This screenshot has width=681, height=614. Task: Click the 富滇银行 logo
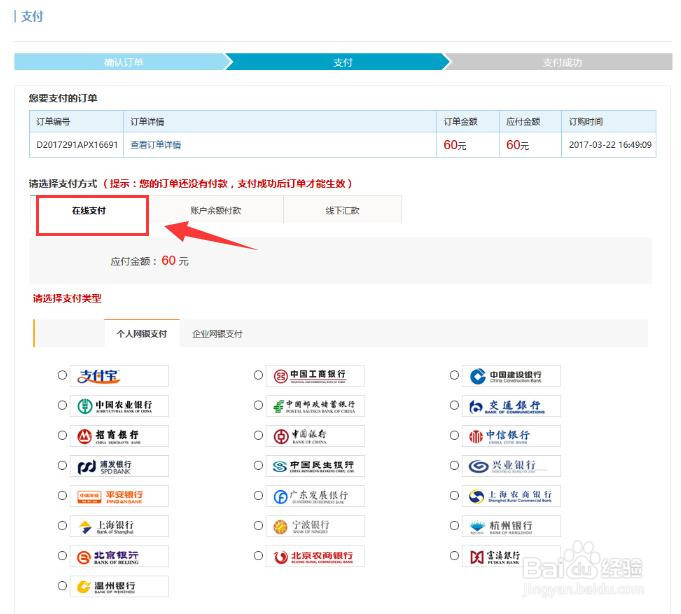[x=511, y=556]
